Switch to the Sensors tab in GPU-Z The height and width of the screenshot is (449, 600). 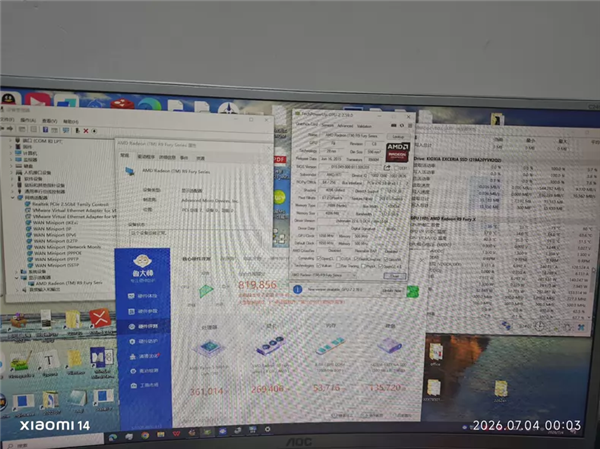click(328, 125)
